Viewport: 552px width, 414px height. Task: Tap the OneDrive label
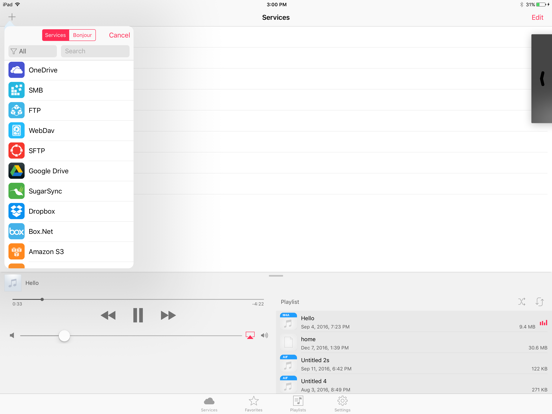(x=43, y=70)
